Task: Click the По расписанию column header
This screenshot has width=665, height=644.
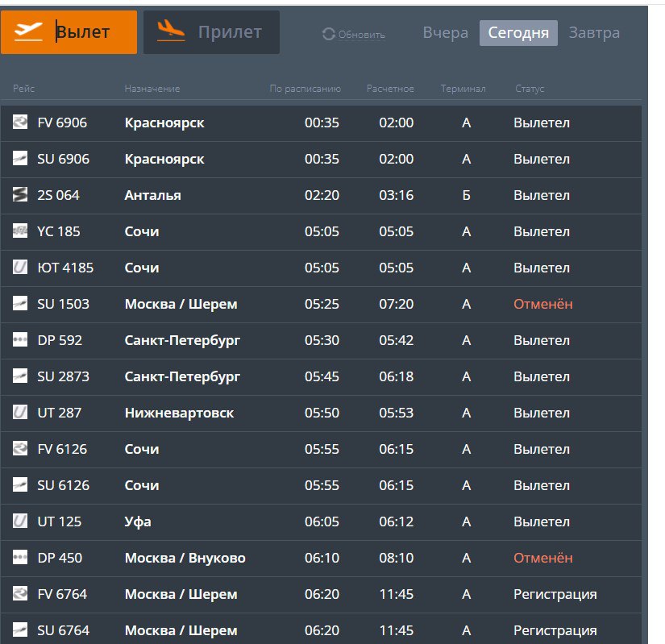Action: (x=305, y=89)
